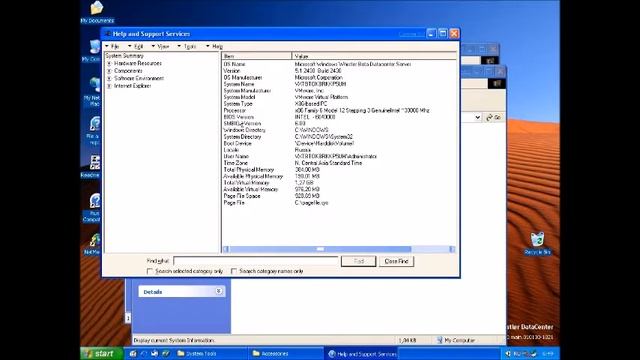Enable Search selected category only checkbox

tap(149, 271)
